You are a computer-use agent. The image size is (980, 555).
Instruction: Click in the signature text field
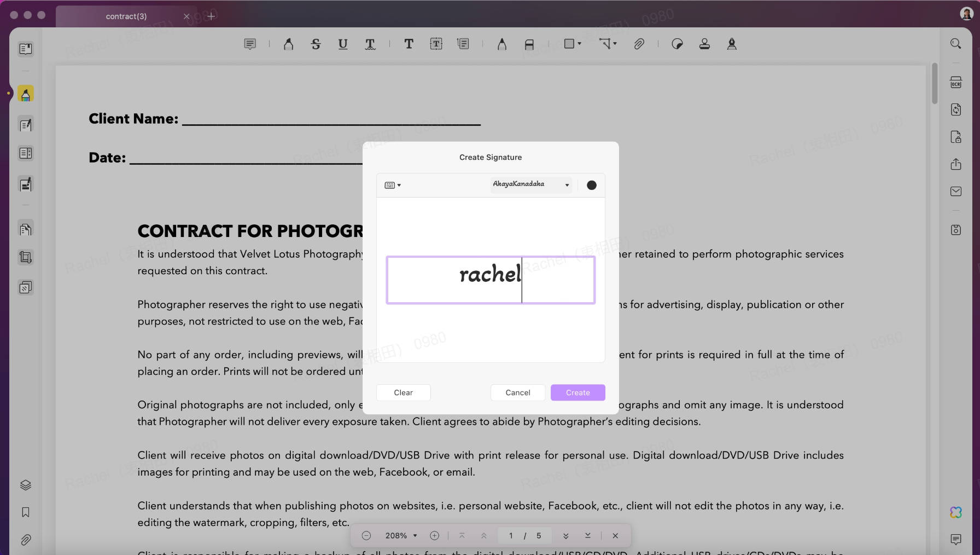(x=491, y=280)
